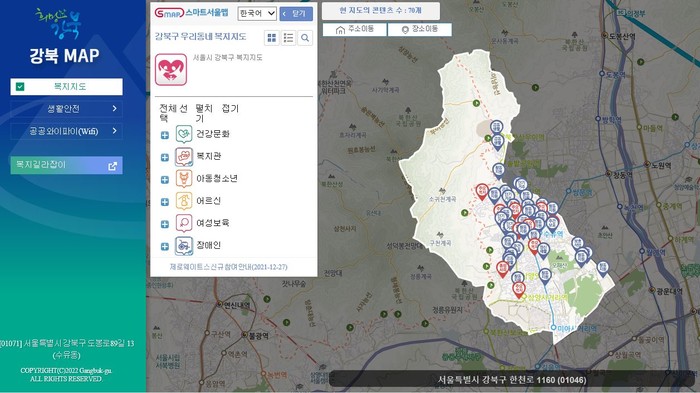The image size is (700, 393).
Task: Click the 장애인 wheelchair icon
Action: click(183, 246)
